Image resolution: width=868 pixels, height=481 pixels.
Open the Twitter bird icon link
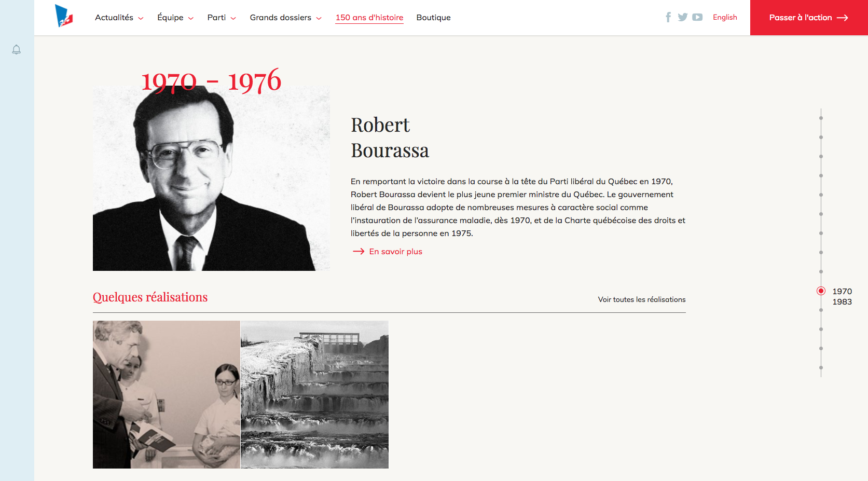pos(683,17)
